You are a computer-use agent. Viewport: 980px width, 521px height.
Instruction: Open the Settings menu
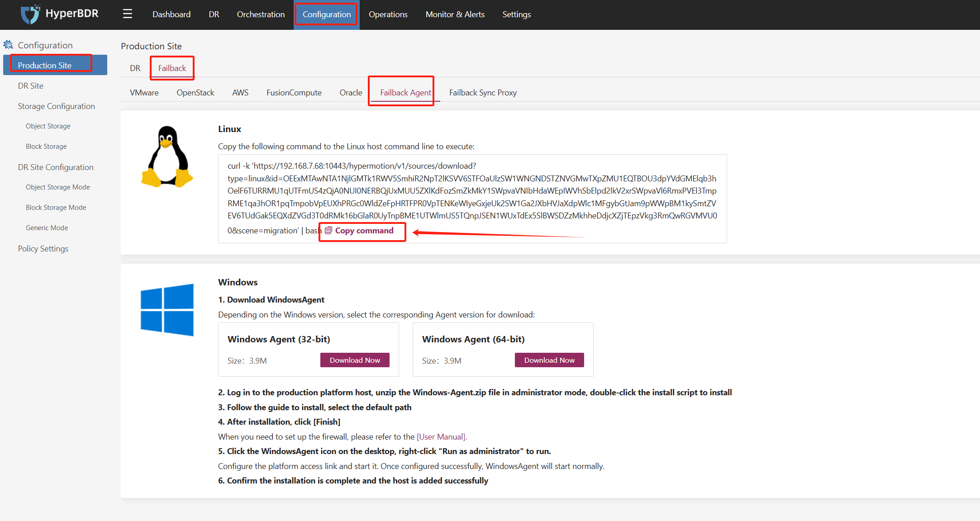517,14
